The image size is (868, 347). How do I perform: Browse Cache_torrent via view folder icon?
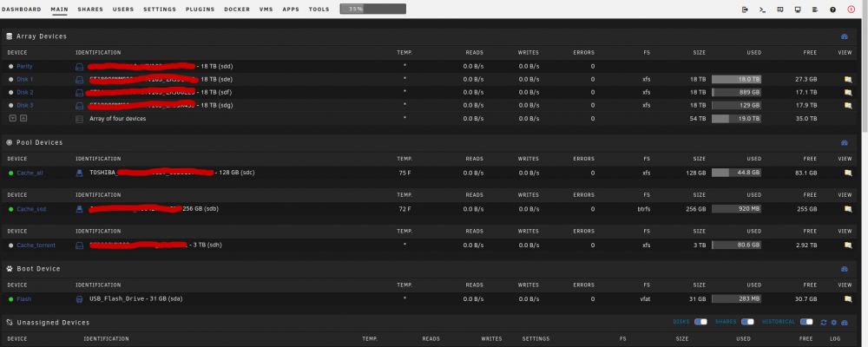pos(847,246)
